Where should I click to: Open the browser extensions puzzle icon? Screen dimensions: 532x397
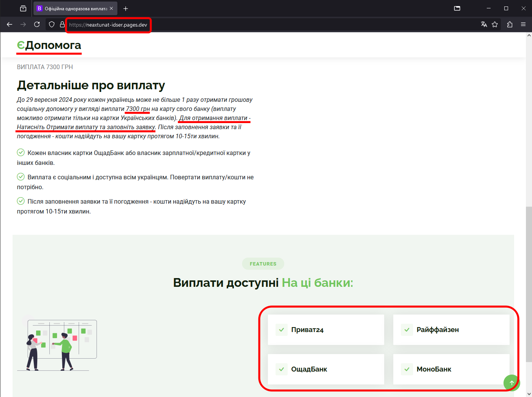(510, 24)
